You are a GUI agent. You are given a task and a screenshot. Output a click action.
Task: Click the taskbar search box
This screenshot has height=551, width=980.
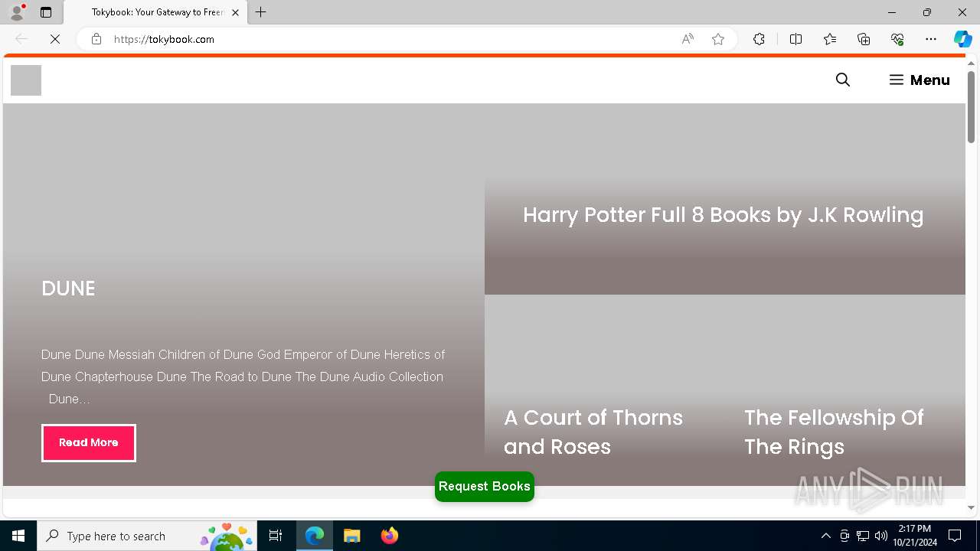coord(147,536)
